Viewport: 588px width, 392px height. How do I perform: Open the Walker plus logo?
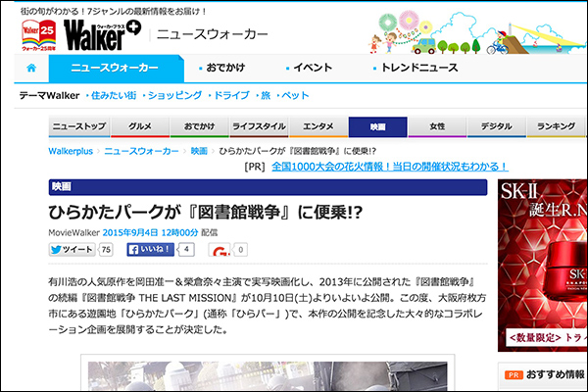tap(102, 35)
